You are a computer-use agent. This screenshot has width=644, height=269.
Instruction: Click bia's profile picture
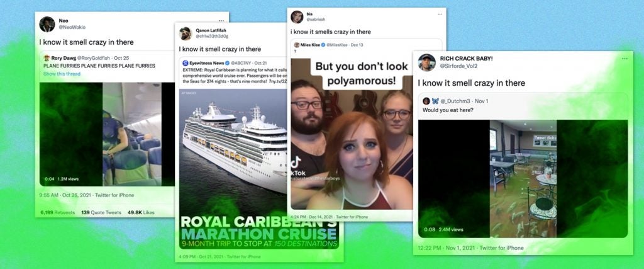pos(297,17)
